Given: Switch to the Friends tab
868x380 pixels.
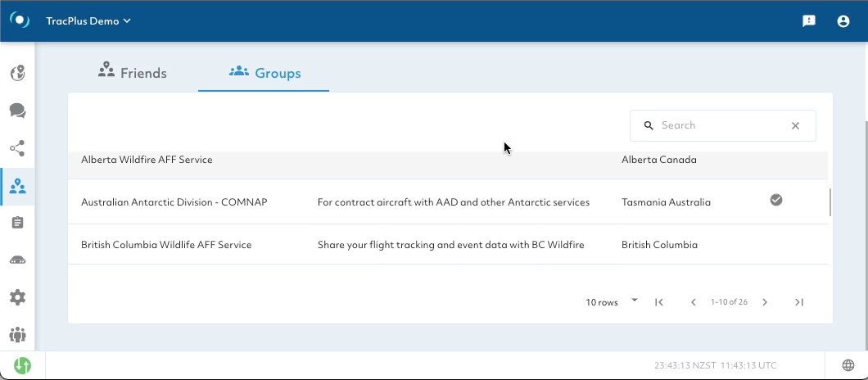Looking at the screenshot, I should coord(133,73).
